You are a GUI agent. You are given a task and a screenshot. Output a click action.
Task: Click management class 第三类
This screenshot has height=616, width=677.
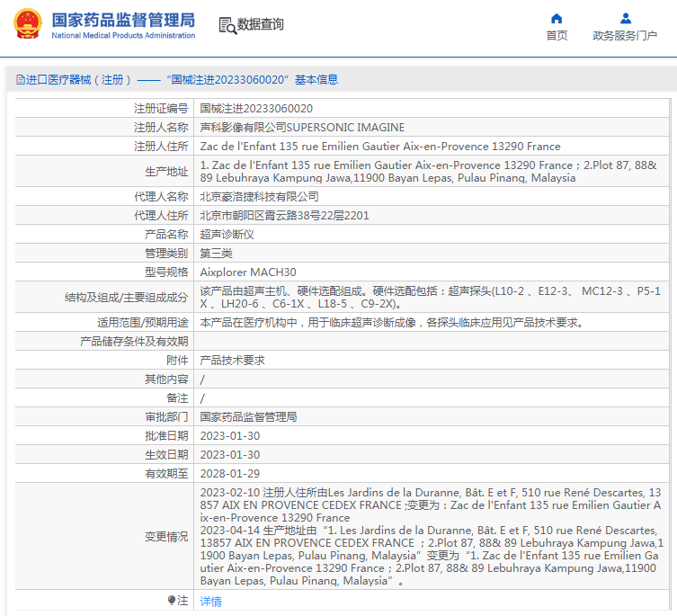pos(216,253)
